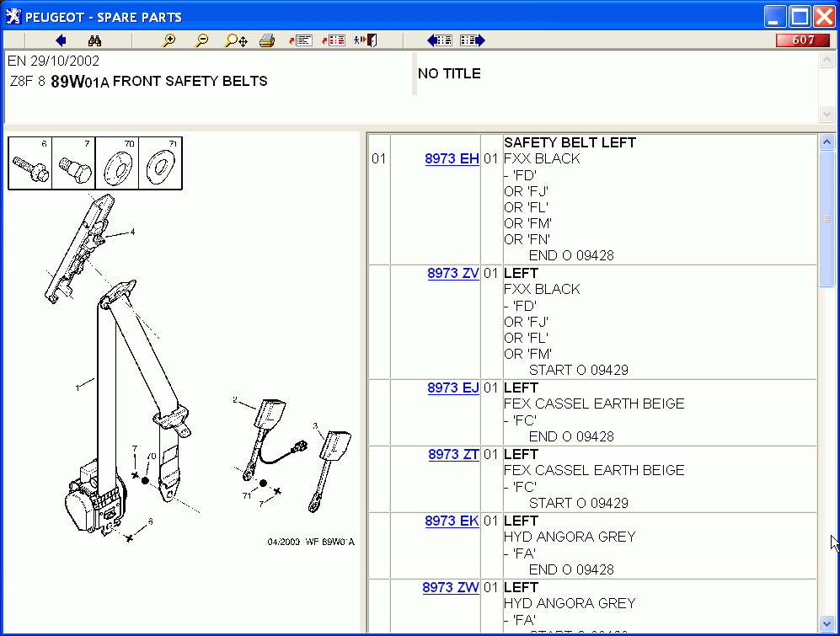
Task: Open part number 8973 EH
Action: tap(452, 158)
